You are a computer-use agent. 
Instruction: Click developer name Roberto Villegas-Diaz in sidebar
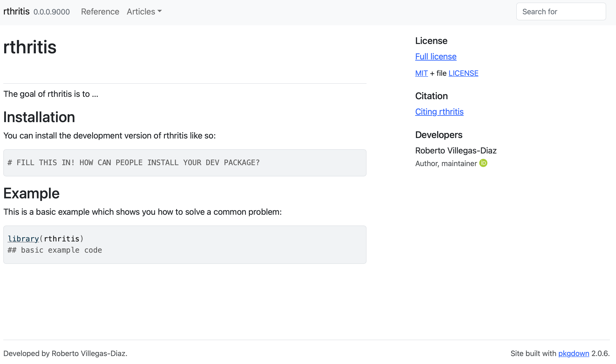point(455,150)
